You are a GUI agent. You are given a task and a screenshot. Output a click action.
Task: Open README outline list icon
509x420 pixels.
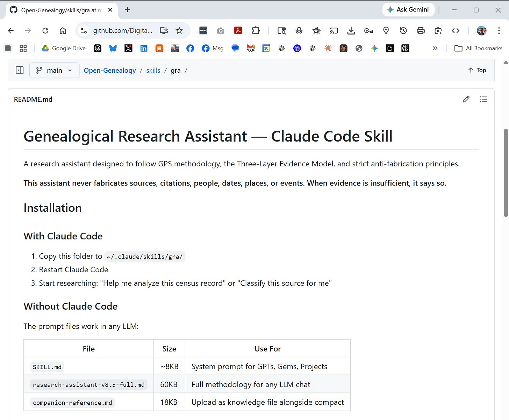tap(483, 99)
